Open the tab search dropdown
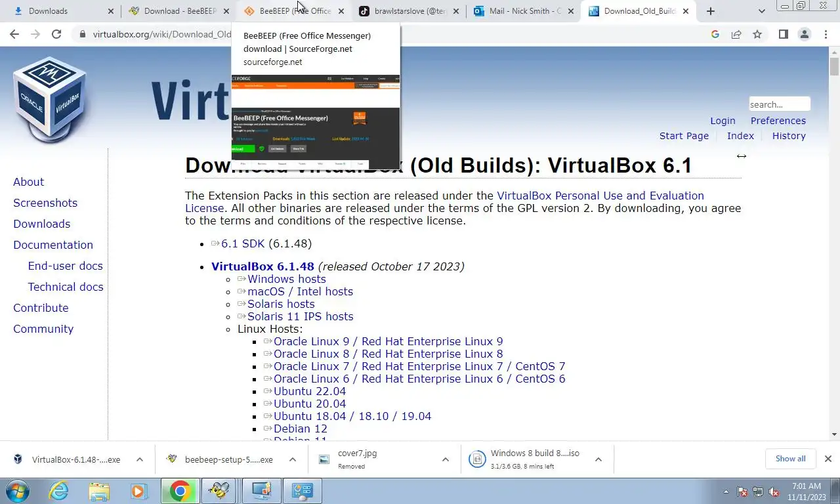The image size is (840, 504). [x=761, y=11]
